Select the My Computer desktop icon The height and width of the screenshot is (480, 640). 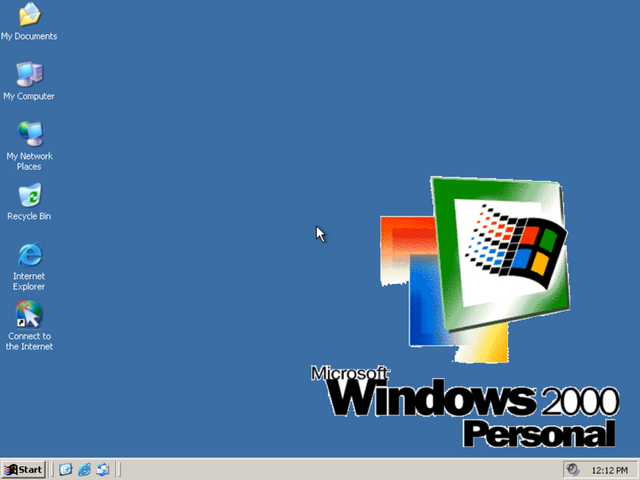point(29,81)
